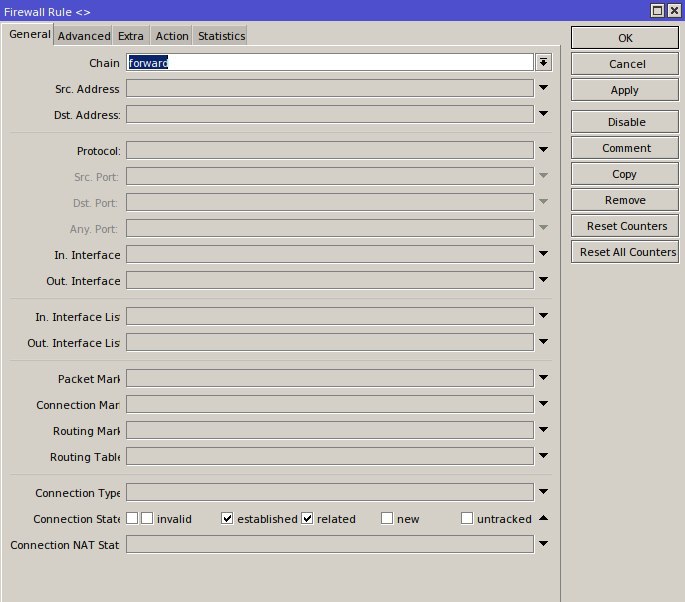Close the Firewall Rule window

[x=675, y=10]
